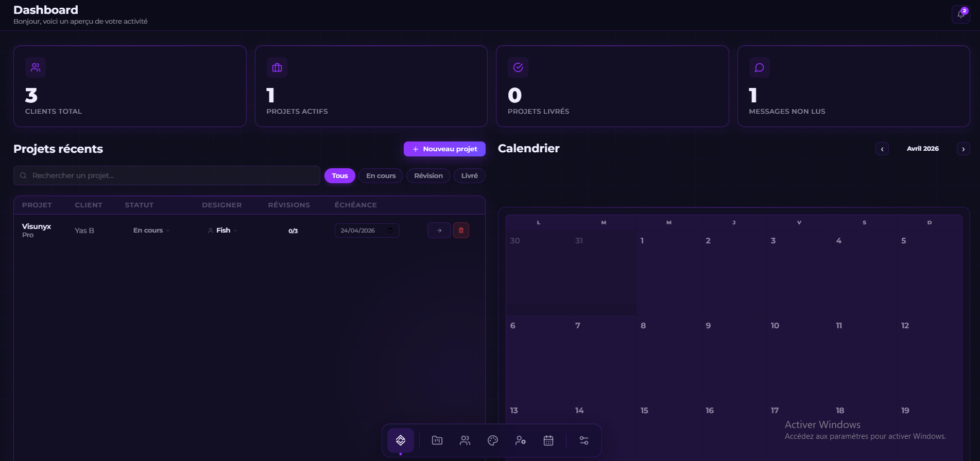Open the notifications bell
The height and width of the screenshot is (461, 980).
tap(961, 14)
